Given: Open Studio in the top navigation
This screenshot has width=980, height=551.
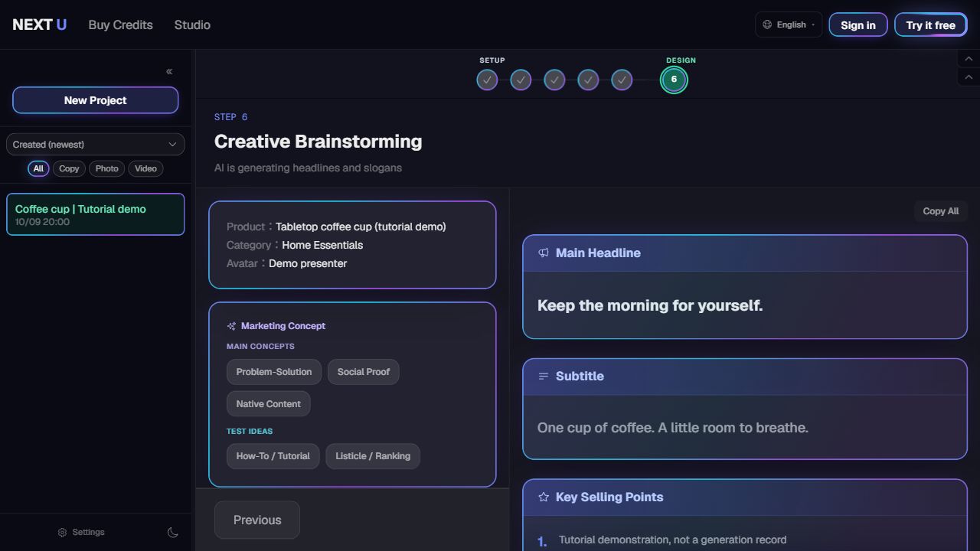Looking at the screenshot, I should (x=192, y=24).
